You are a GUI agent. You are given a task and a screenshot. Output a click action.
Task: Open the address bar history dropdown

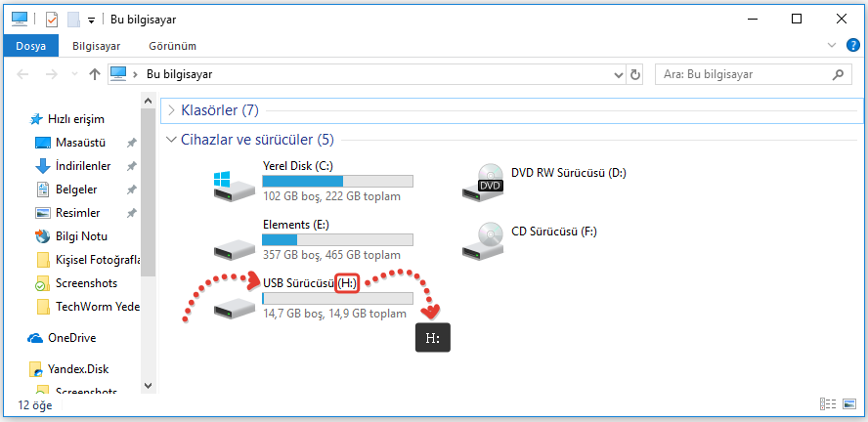pos(618,74)
